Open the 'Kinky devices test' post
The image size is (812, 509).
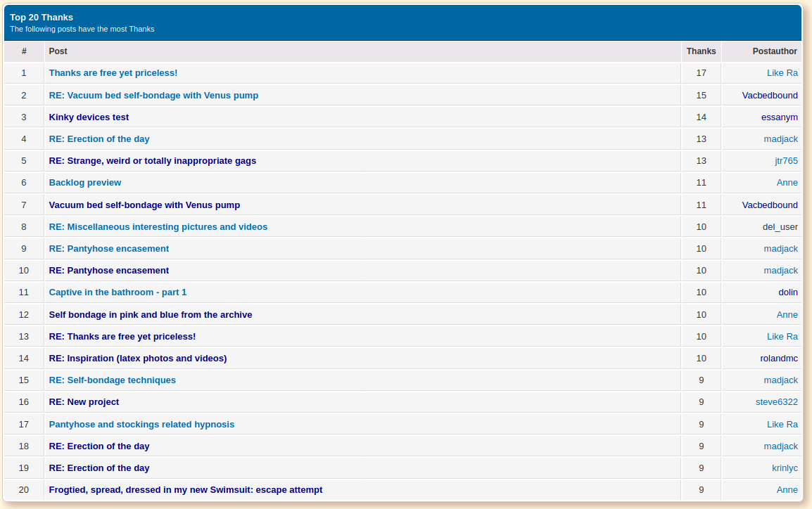coord(89,117)
